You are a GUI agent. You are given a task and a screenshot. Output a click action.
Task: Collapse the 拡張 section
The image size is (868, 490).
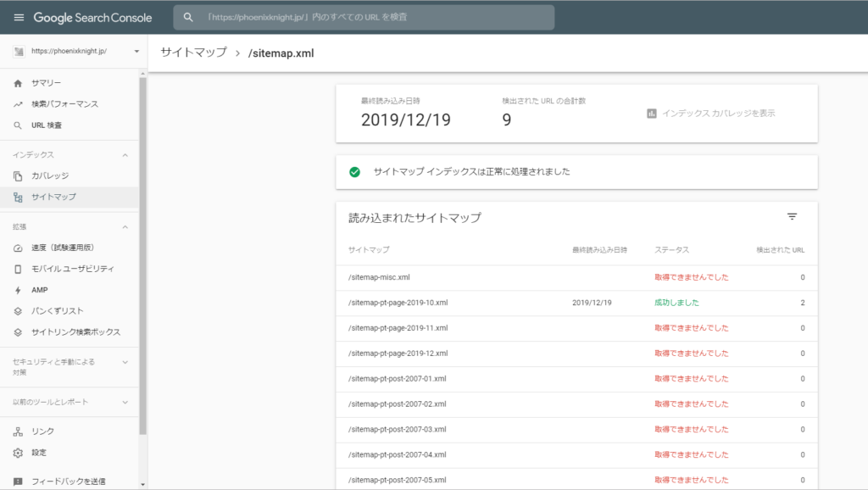point(125,227)
